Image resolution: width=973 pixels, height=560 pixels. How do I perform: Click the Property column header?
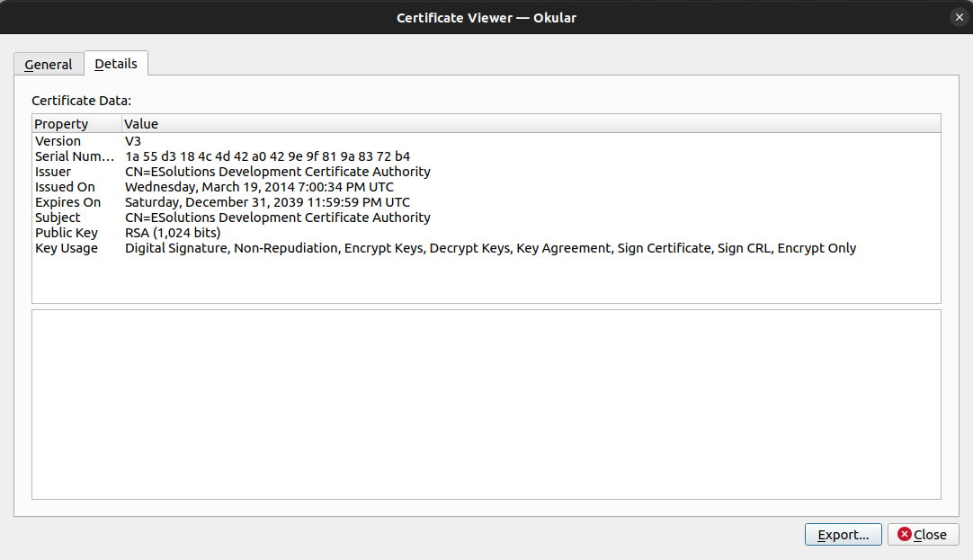77,123
